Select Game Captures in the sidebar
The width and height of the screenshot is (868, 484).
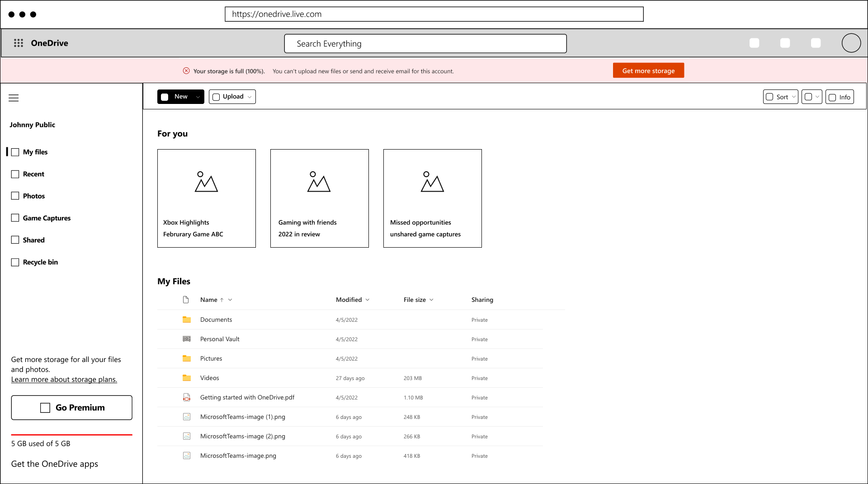click(47, 218)
